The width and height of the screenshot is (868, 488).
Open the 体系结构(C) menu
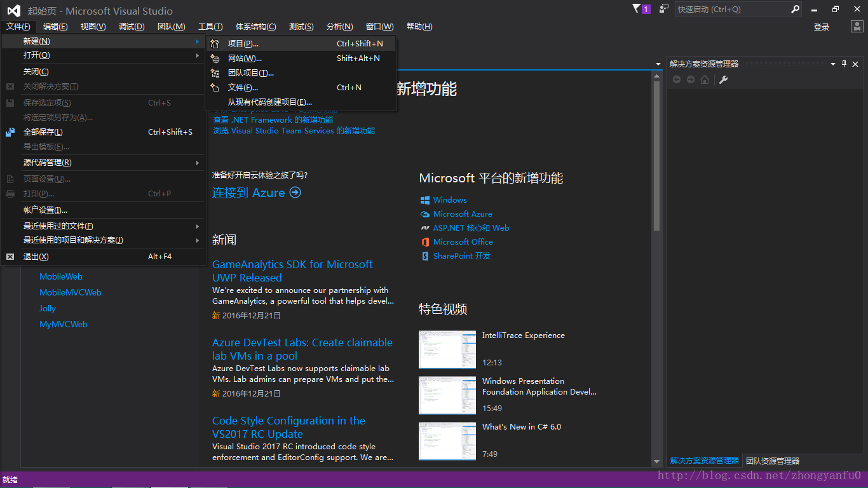[255, 27]
